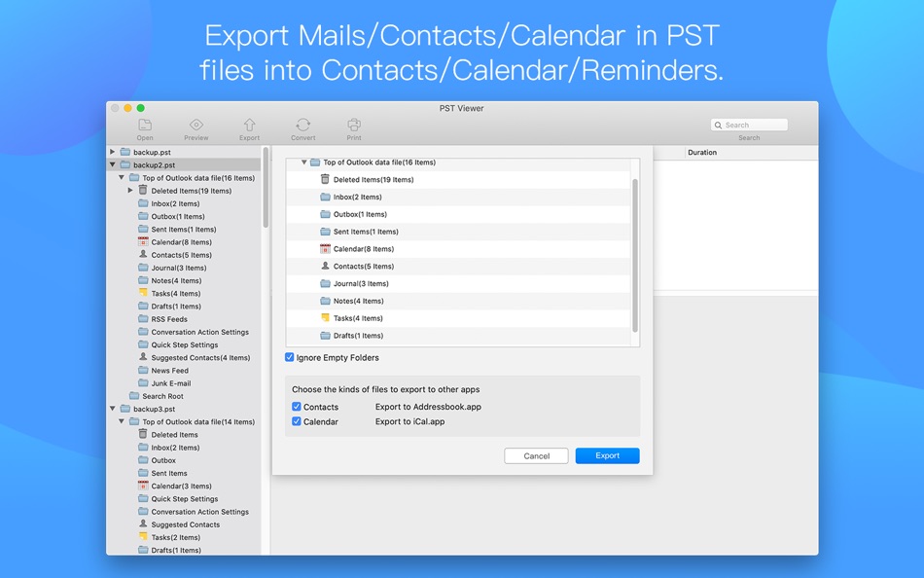
Task: Select Sent Items(1 Items) in sidebar
Action: point(184,230)
